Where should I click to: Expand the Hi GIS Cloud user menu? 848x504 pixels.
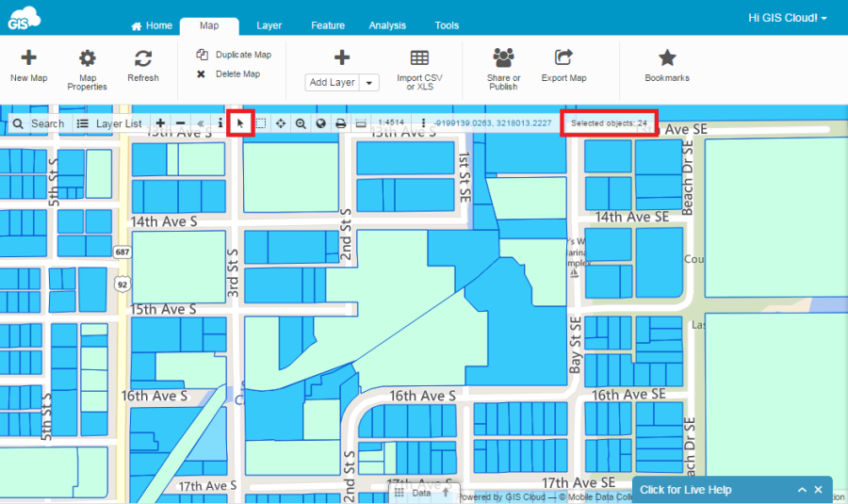[x=788, y=18]
